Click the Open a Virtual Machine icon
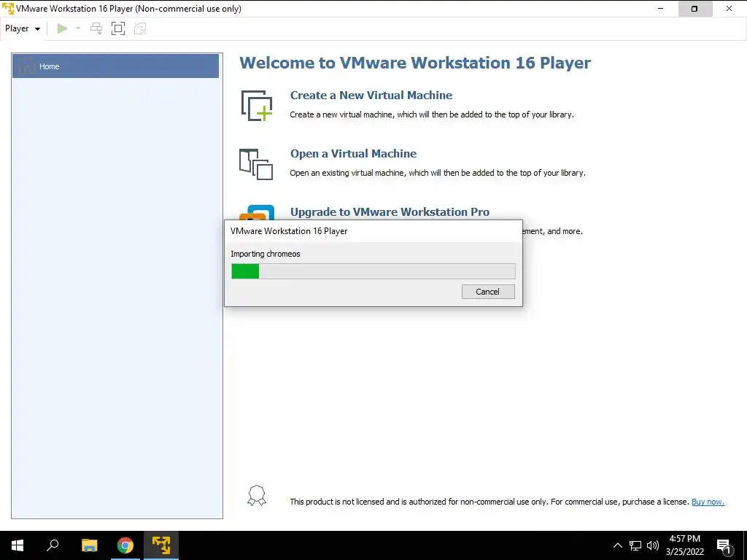The height and width of the screenshot is (560, 747). coord(256,164)
